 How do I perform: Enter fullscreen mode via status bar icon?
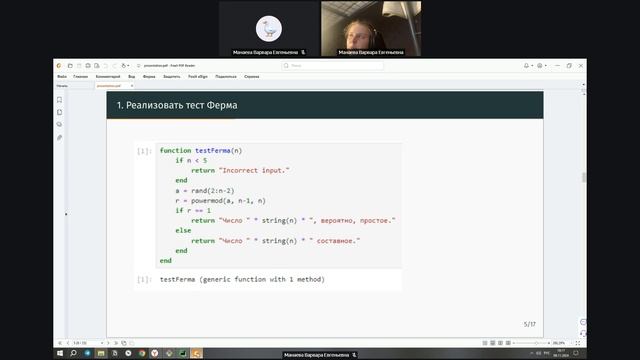click(x=578, y=343)
